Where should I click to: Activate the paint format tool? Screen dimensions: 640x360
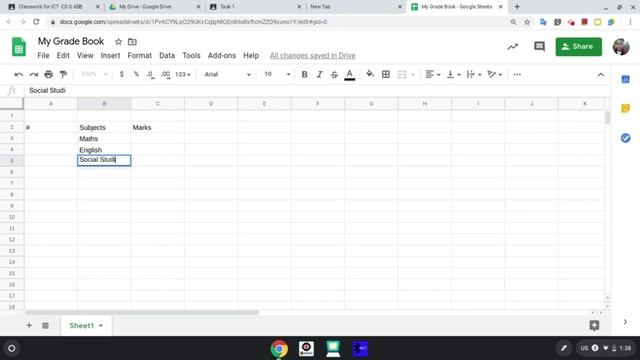63,74
